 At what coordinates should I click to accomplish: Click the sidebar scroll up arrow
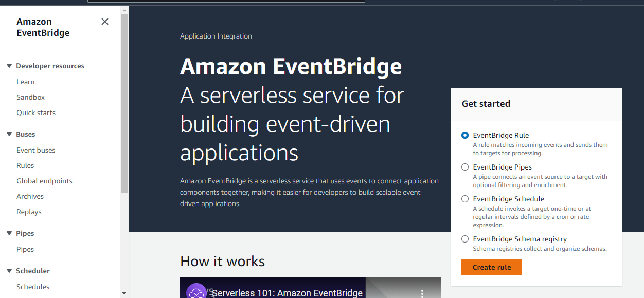(x=124, y=10)
